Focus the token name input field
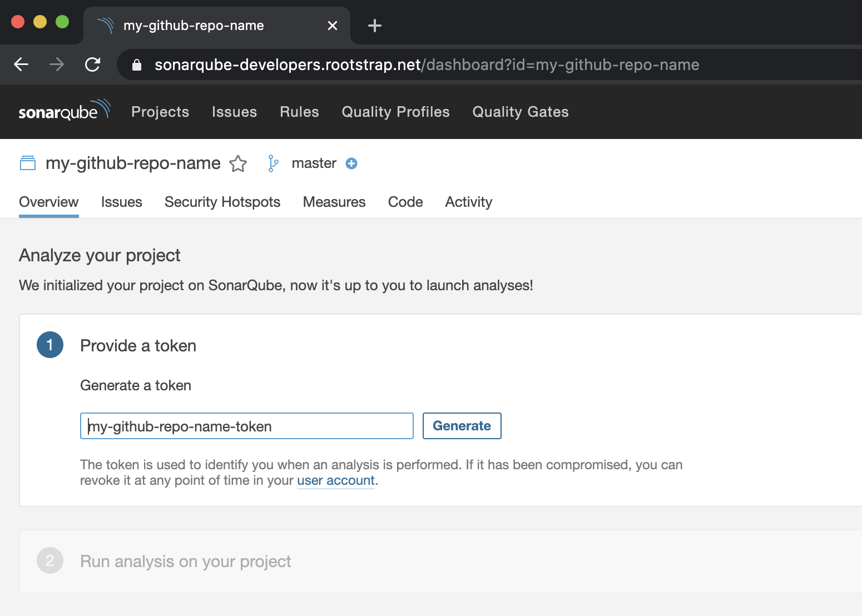862x616 pixels. point(247,426)
